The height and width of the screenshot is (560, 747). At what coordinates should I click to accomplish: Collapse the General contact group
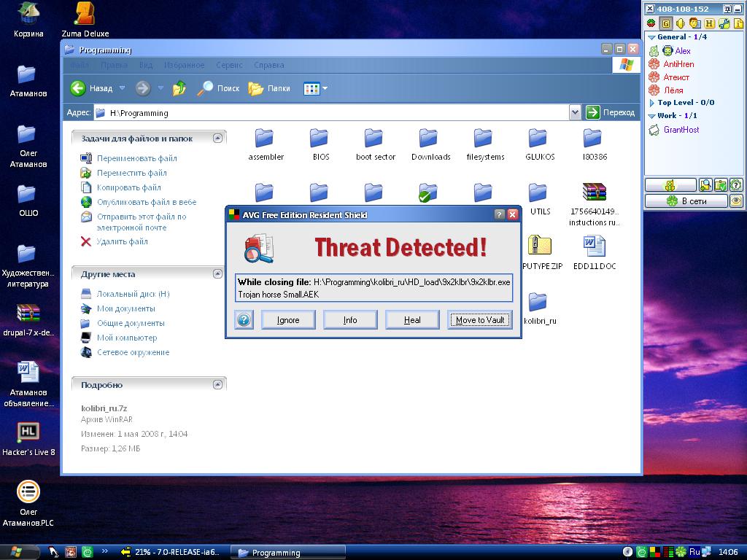tap(651, 37)
